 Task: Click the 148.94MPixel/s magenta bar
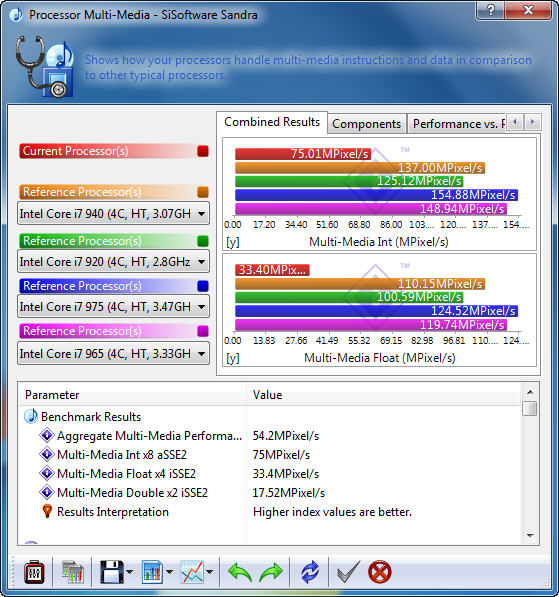[371, 209]
